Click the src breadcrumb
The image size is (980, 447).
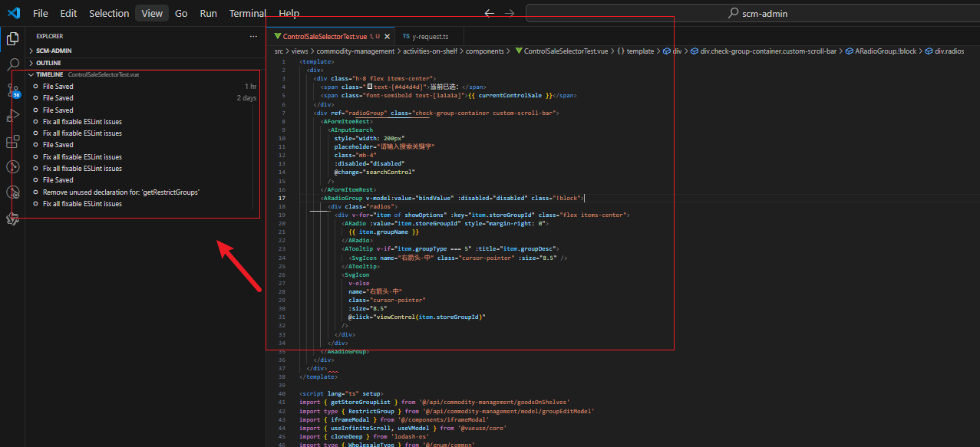(279, 51)
